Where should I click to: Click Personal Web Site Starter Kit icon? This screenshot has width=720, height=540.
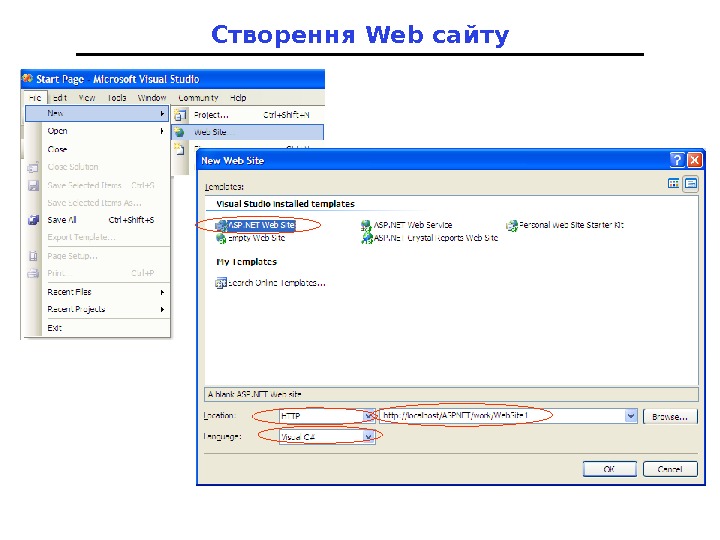click(x=512, y=225)
